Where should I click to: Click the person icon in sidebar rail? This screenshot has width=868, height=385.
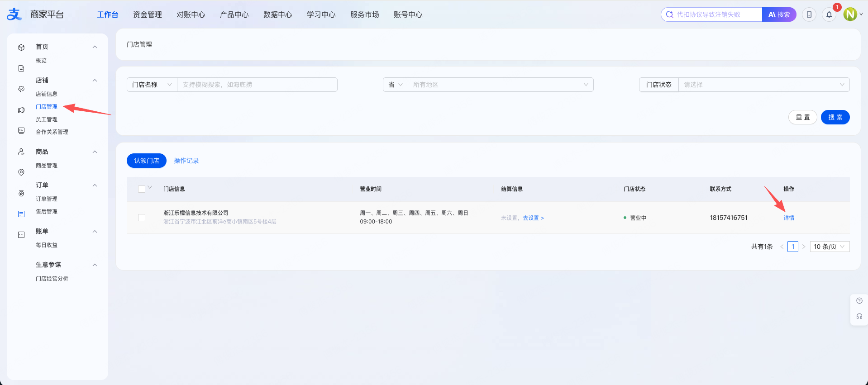(21, 152)
